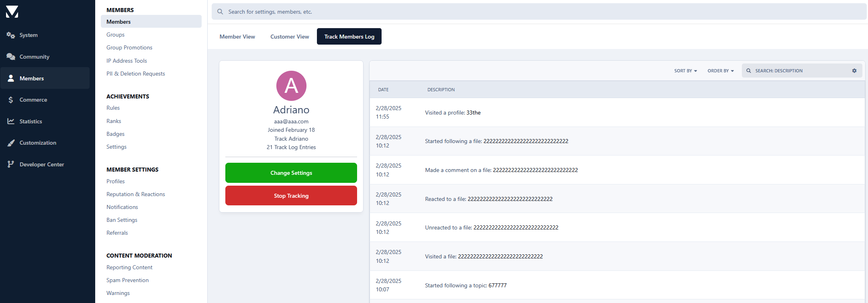Select the Track Members Log tab
Image resolution: width=868 pixels, height=303 pixels.
click(349, 37)
